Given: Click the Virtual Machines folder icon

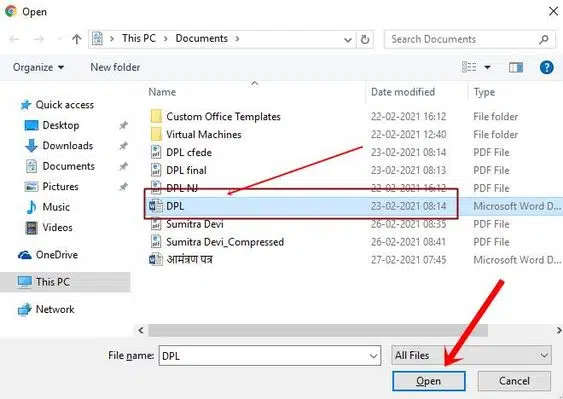Looking at the screenshot, I should click(x=156, y=134).
